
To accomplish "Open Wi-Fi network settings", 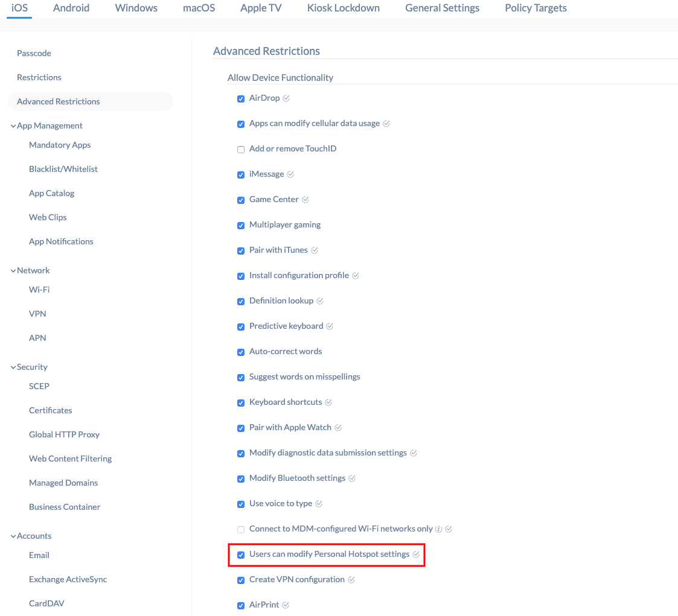I will [39, 290].
